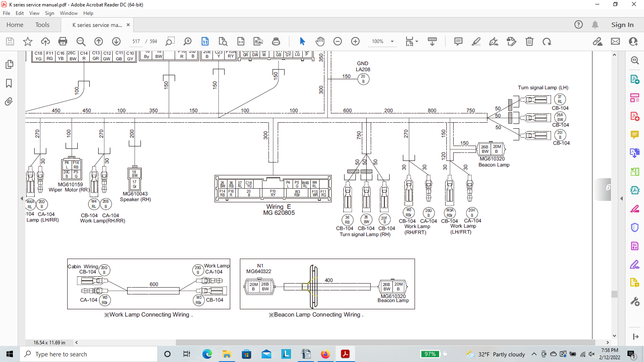Show the attachments panel
This screenshot has height=362, width=644.
pos(9,102)
